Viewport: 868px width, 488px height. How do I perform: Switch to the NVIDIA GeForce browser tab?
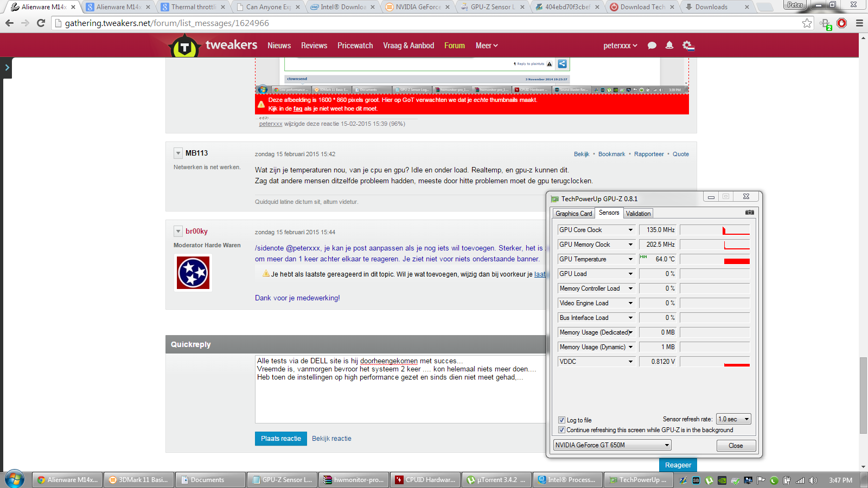coord(417,7)
